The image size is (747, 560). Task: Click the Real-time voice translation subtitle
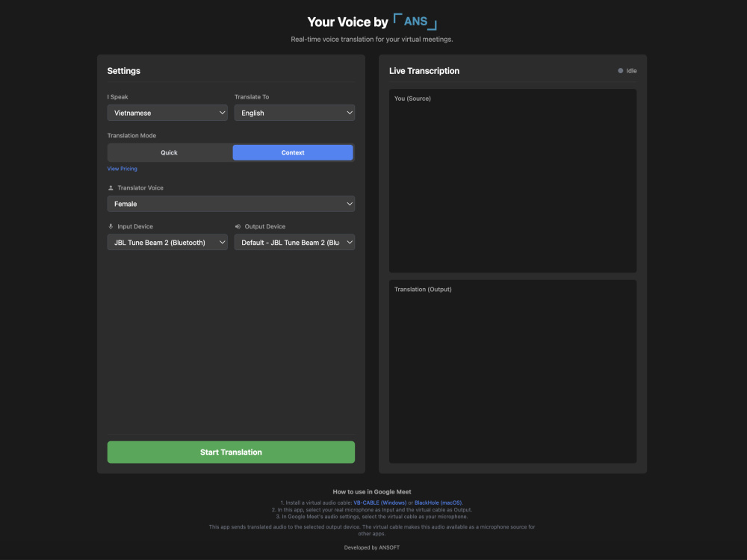(x=372, y=39)
